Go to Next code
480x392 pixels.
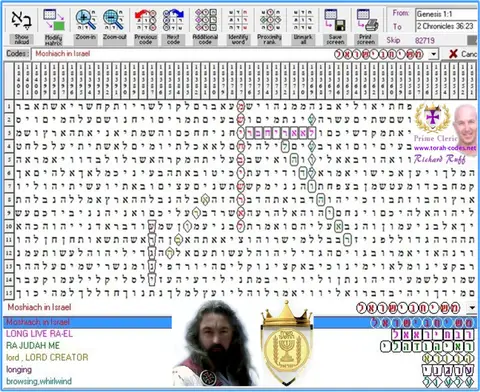(x=173, y=20)
